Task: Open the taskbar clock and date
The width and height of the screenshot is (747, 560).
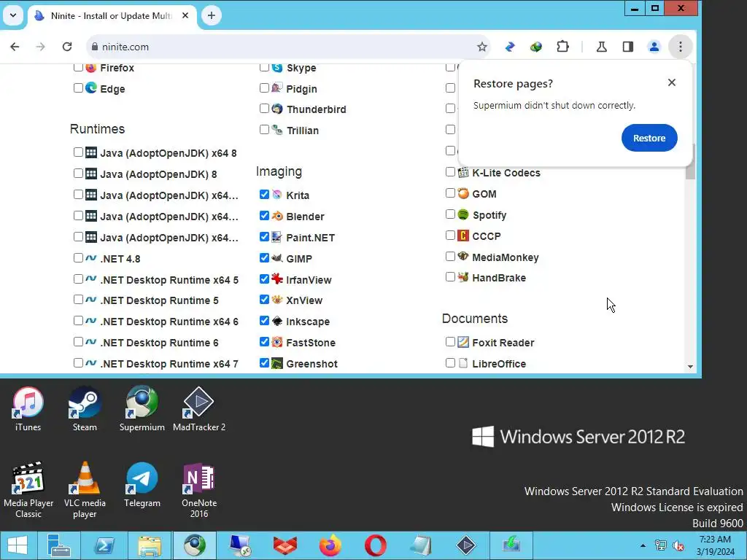Action: (715, 545)
